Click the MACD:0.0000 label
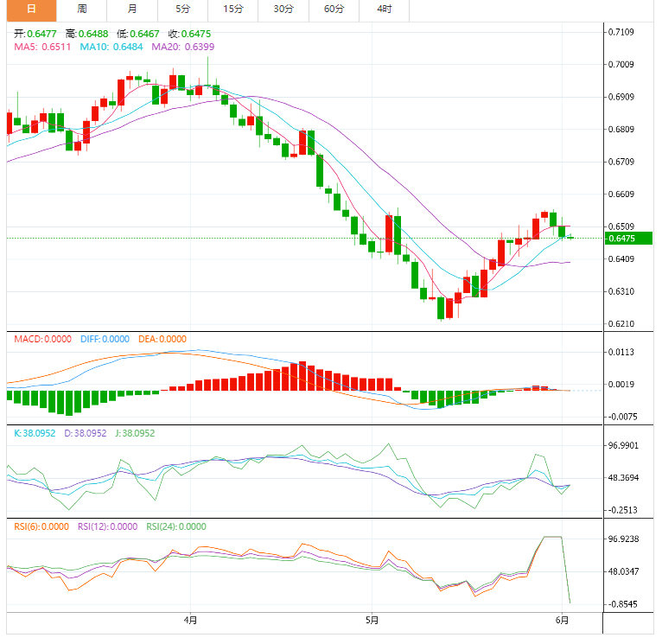 click(42, 339)
